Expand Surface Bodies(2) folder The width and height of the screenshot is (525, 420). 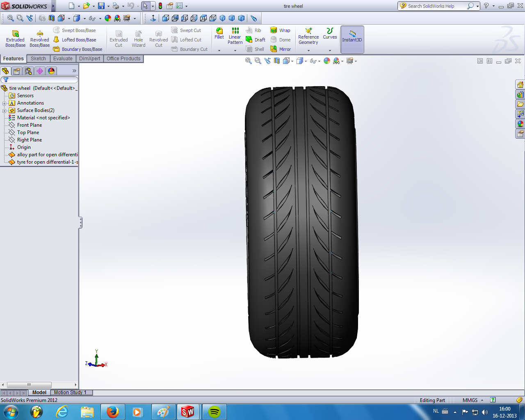click(4, 111)
